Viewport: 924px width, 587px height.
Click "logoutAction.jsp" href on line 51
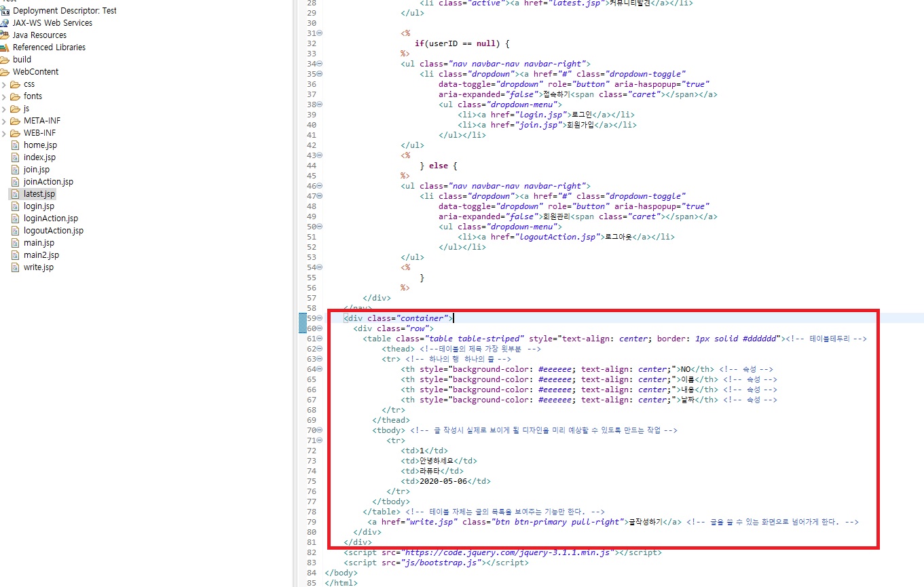(560, 237)
